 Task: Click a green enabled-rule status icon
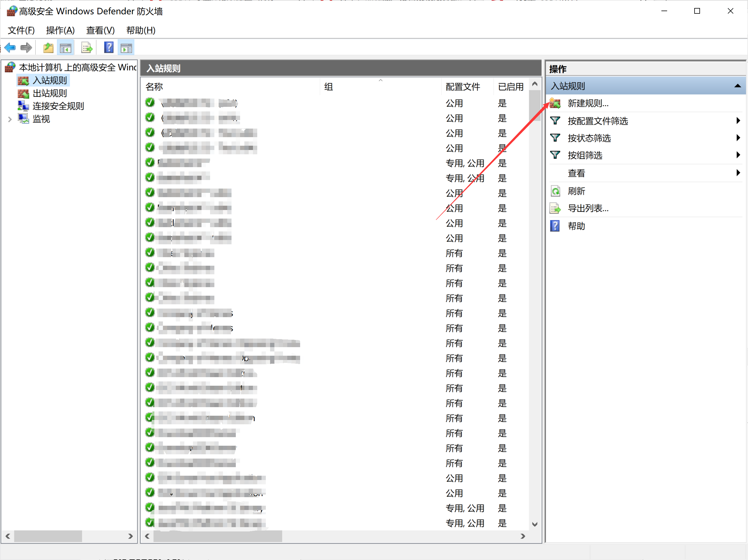[149, 102]
